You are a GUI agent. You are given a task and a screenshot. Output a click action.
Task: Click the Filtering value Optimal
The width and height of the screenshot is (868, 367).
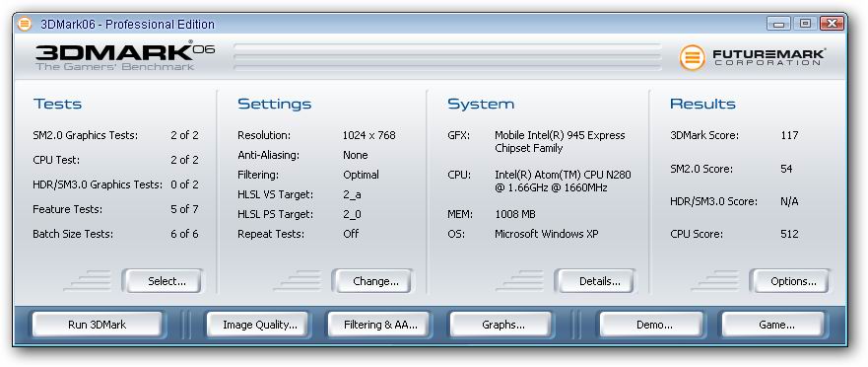tap(361, 175)
